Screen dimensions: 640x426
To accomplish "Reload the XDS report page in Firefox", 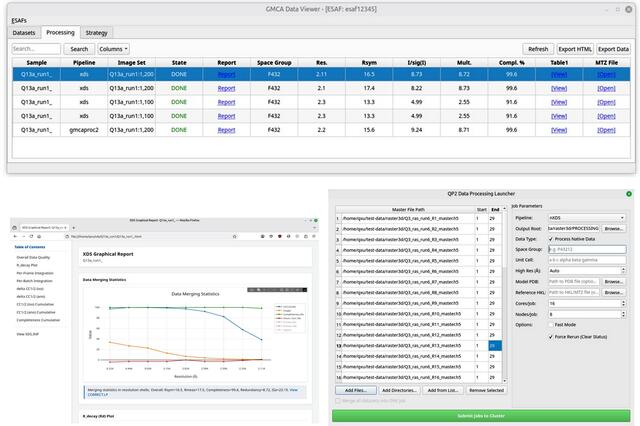I will [31, 236].
